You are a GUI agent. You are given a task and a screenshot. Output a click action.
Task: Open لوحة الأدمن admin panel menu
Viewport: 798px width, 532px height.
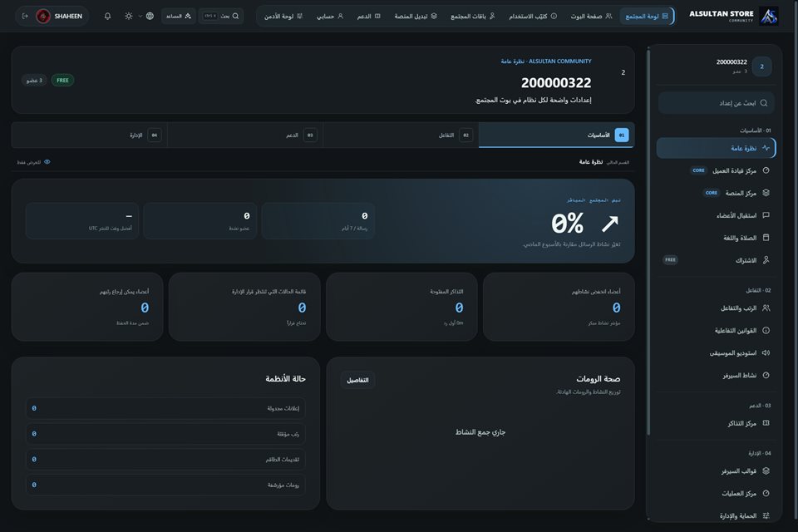[x=283, y=17]
